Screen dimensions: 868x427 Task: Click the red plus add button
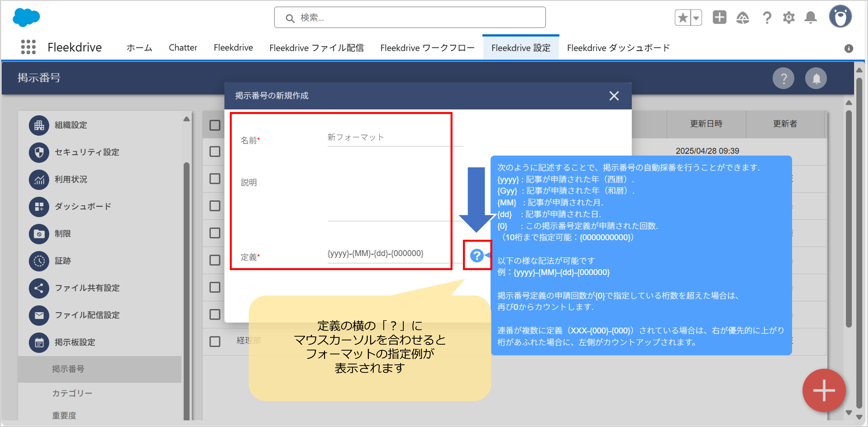click(824, 390)
